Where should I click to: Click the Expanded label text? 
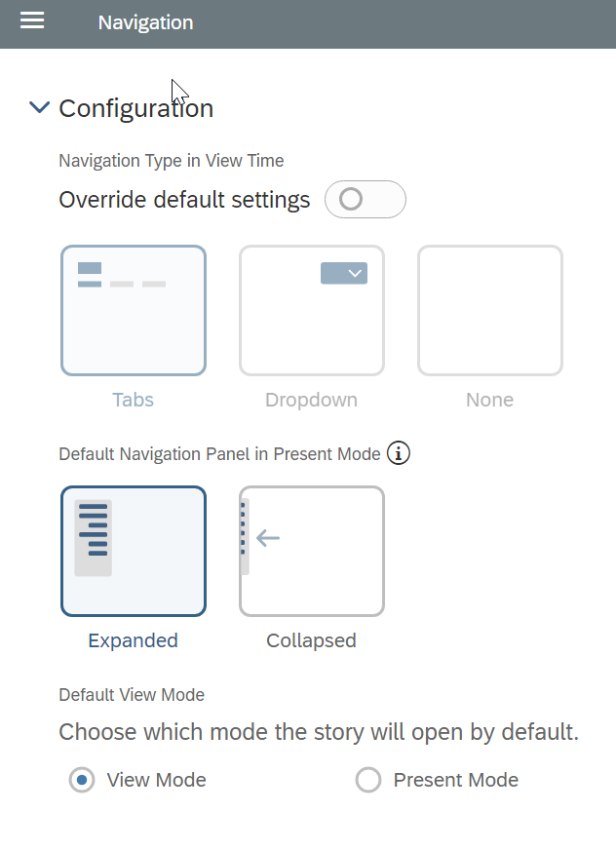(x=134, y=640)
